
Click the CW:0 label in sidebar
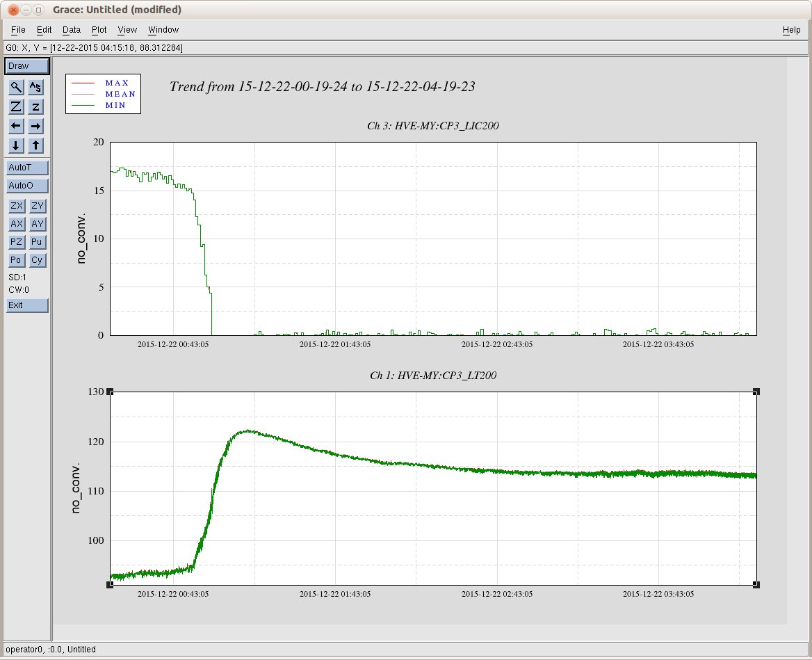[19, 290]
